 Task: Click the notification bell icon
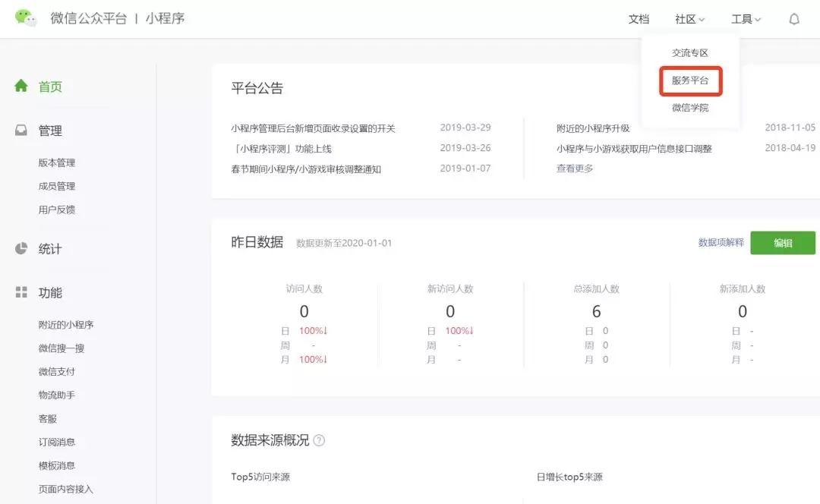tap(794, 19)
